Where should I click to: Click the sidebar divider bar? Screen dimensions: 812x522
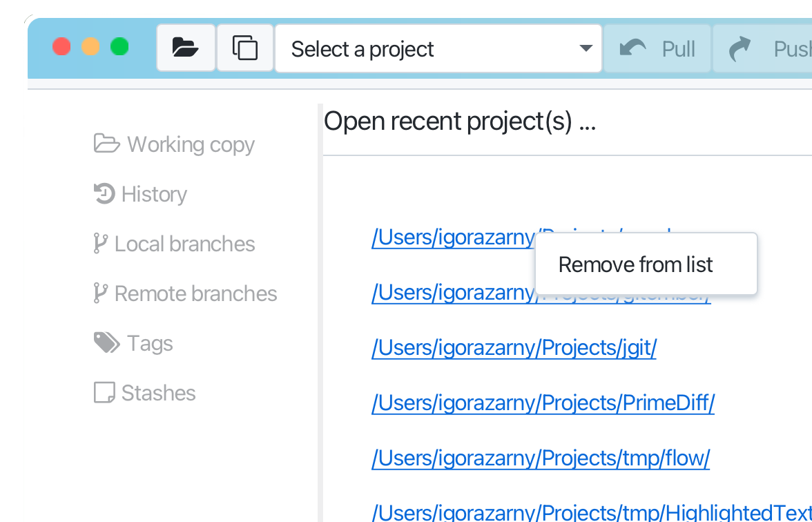pos(320,313)
